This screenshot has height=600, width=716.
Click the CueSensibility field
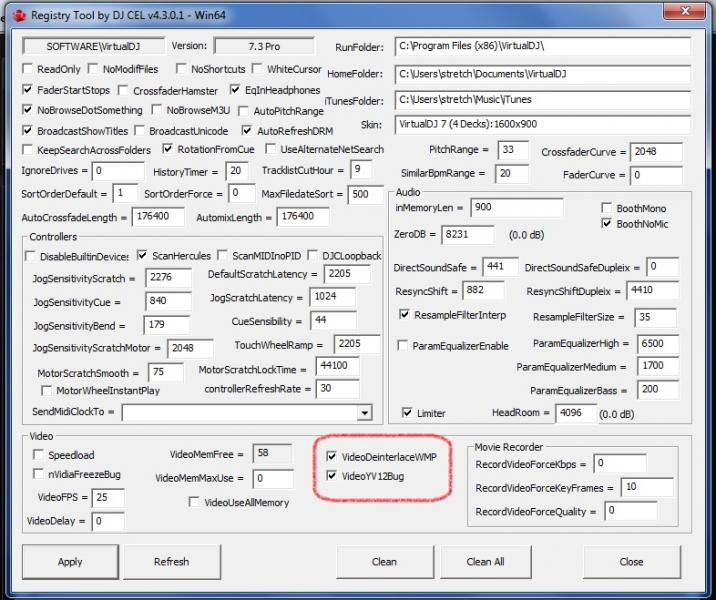tap(333, 321)
